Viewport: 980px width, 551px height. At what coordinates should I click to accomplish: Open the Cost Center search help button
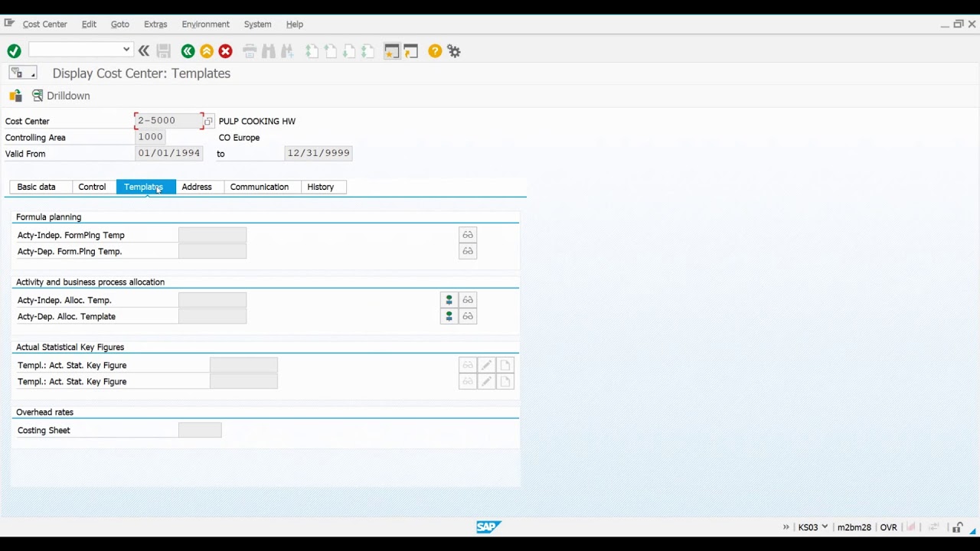point(208,122)
